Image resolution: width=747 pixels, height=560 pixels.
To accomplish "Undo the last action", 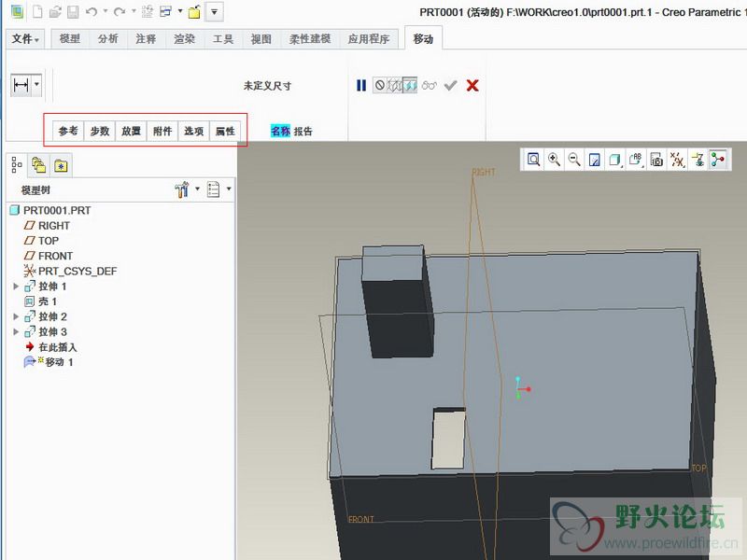I will [x=92, y=12].
